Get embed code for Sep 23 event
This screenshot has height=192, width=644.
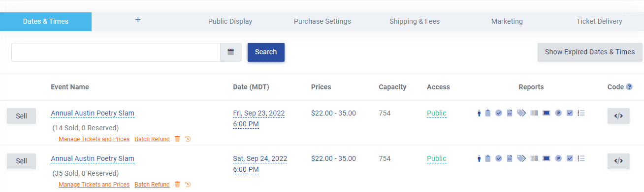point(618,116)
